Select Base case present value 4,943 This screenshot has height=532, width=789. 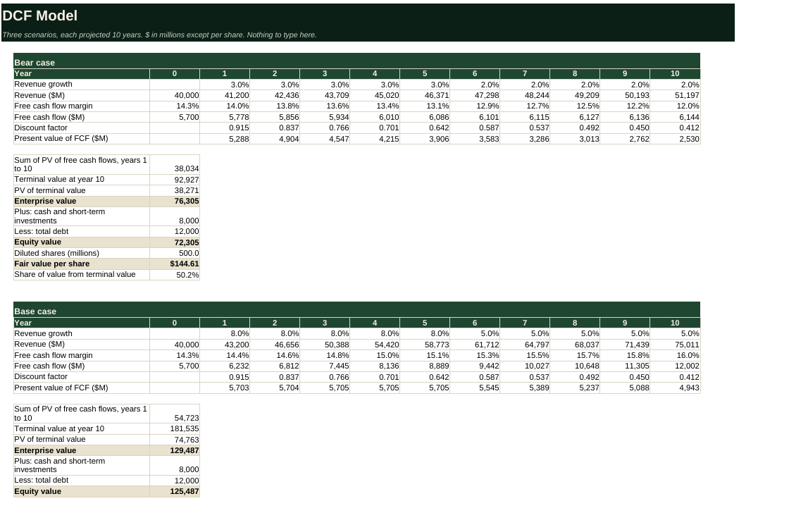pyautogui.click(x=675, y=388)
